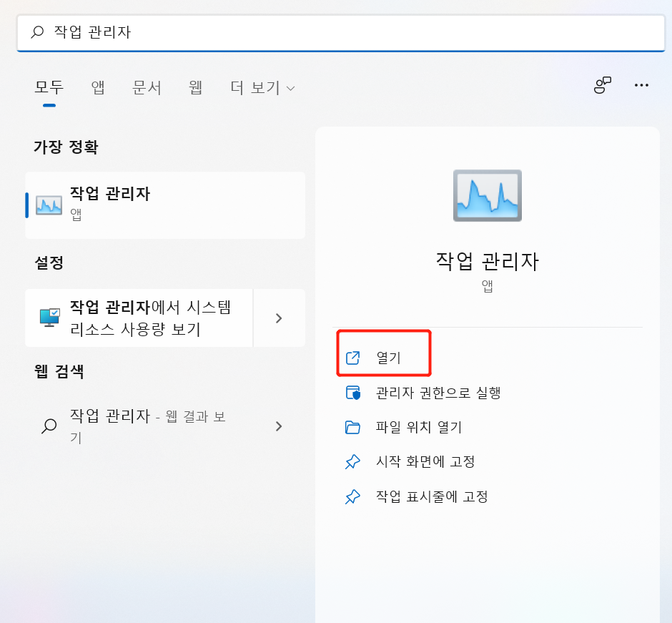Click the monitor icon for system resource settings
Viewport: 672px width, 623px height.
click(x=49, y=318)
